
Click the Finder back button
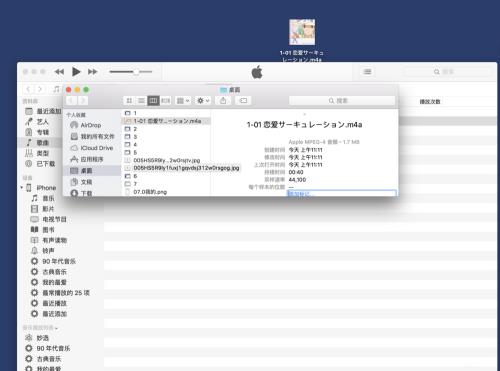tap(71, 101)
